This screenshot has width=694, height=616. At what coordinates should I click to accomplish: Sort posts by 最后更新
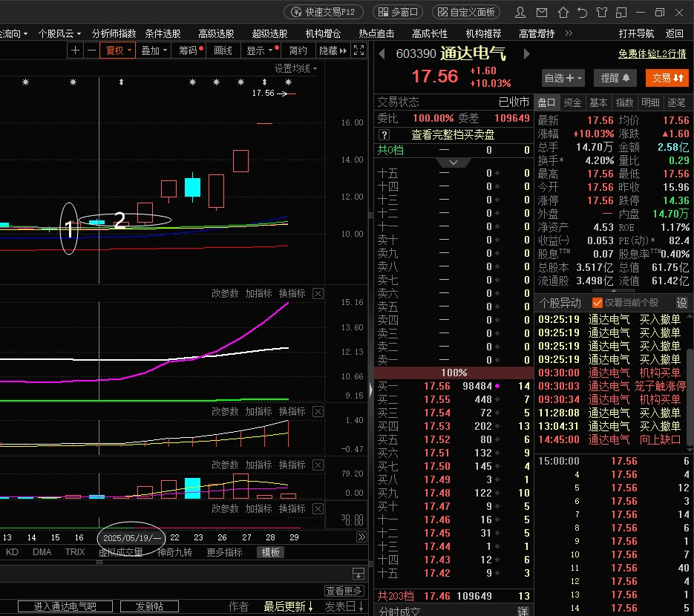pos(288,606)
